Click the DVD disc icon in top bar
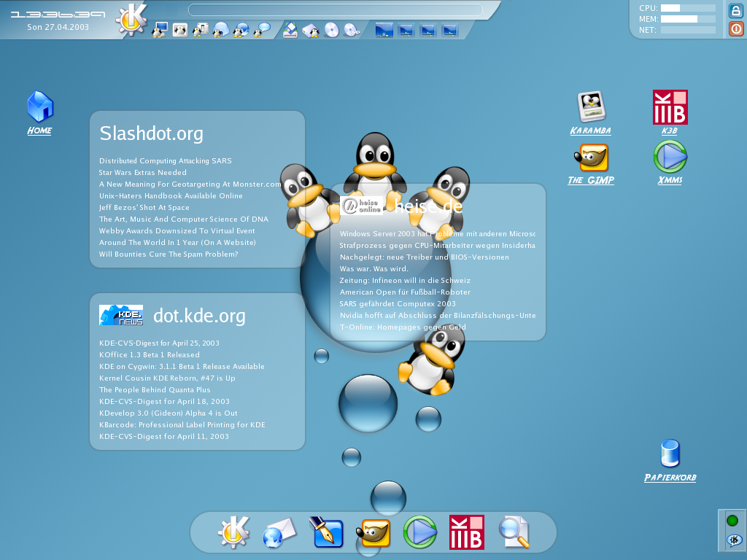Viewport: 747px width, 560px height. pos(352,30)
